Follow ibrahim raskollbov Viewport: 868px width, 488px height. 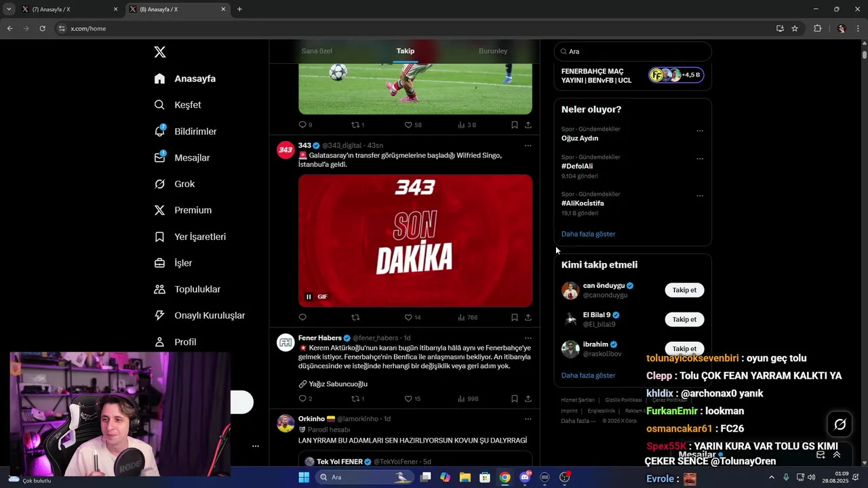coord(684,348)
